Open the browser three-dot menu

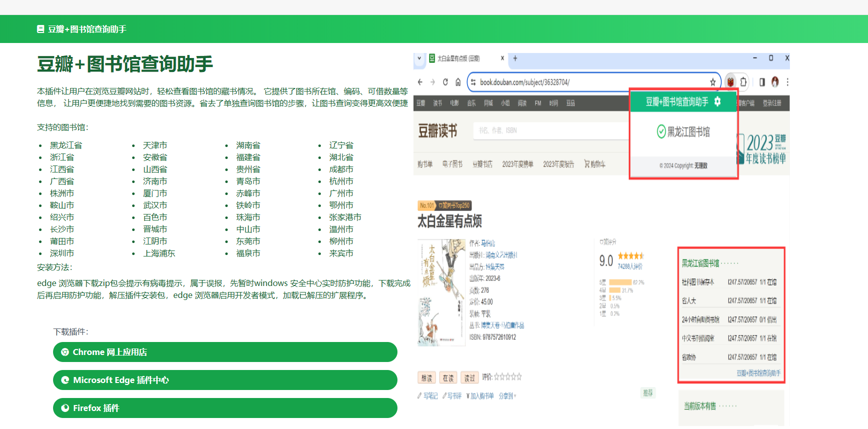click(x=787, y=82)
